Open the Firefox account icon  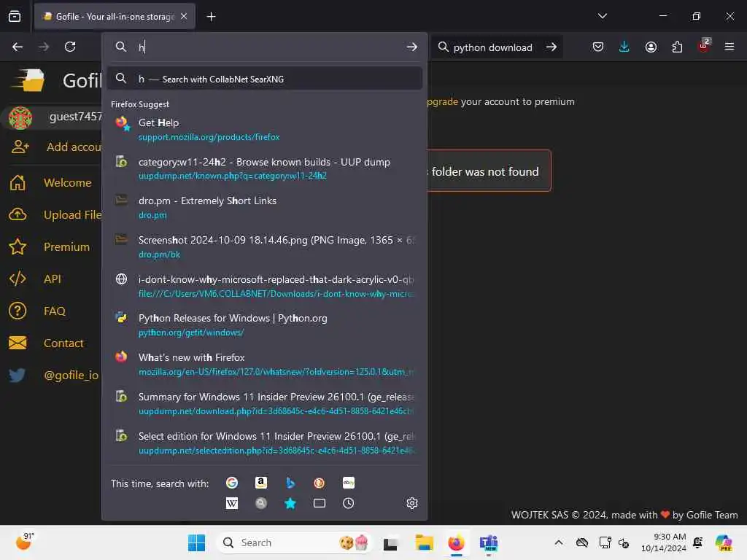pos(651,47)
